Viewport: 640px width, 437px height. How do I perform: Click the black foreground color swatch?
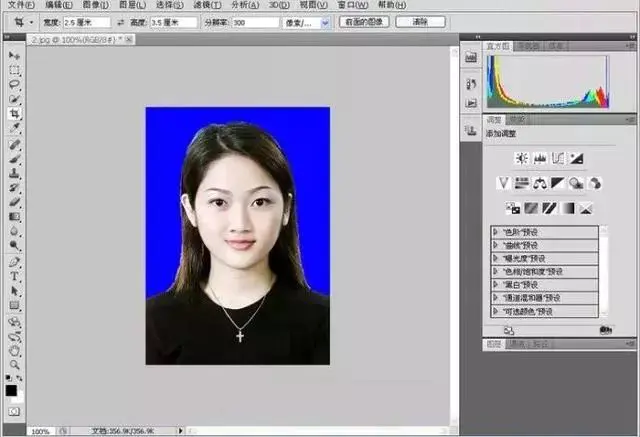click(11, 390)
